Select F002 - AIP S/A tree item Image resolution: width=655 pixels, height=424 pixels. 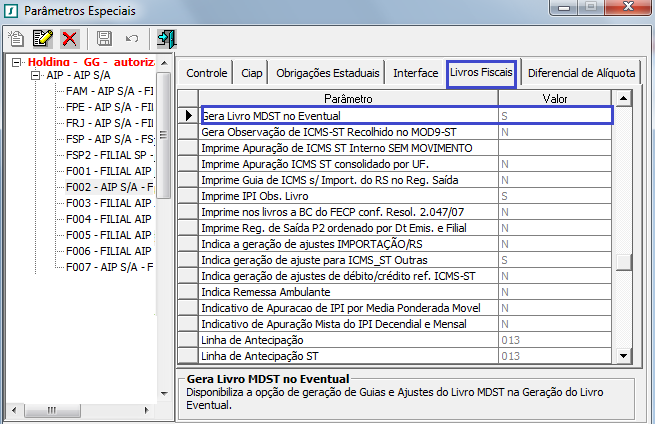(108, 187)
